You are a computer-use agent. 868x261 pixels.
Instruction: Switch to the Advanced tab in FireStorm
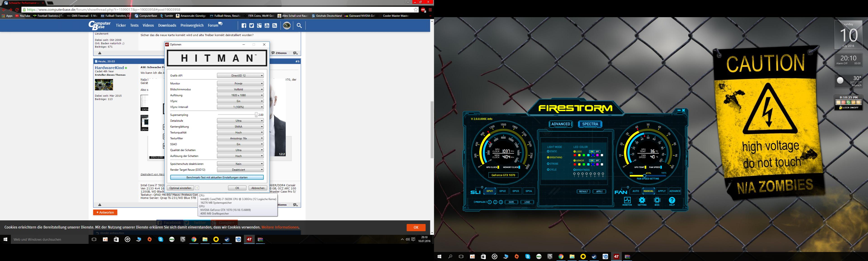(x=561, y=124)
